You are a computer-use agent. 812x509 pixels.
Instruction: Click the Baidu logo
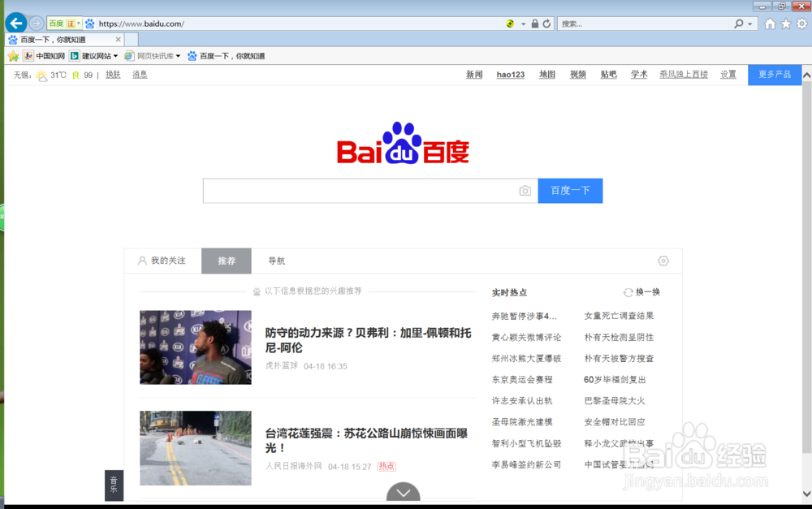pyautogui.click(x=403, y=144)
